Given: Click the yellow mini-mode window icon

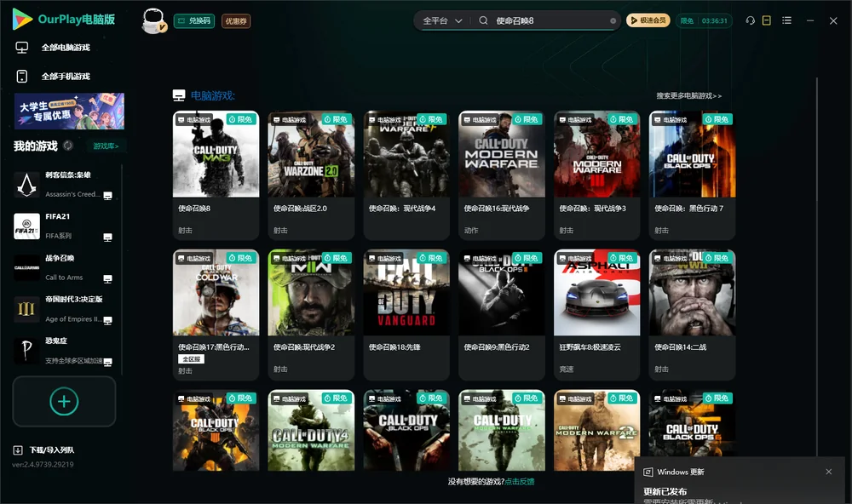Looking at the screenshot, I should [766, 20].
